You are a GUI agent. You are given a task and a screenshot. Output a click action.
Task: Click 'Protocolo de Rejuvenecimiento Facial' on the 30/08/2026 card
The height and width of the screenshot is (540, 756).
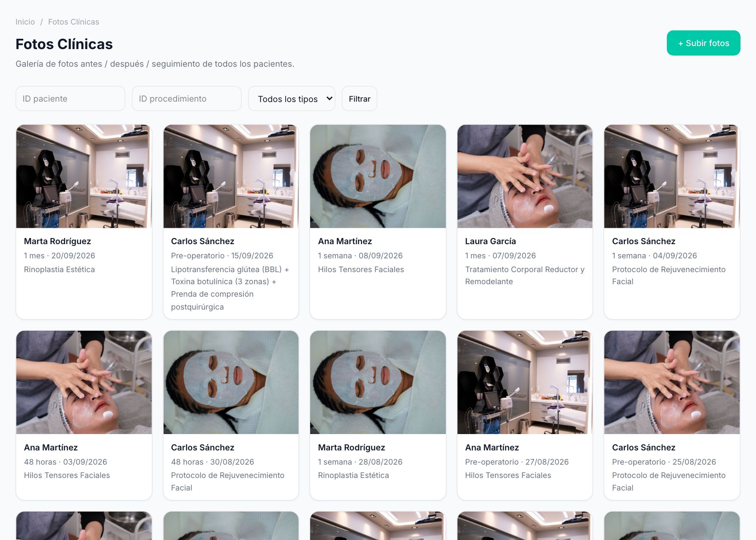(228, 481)
